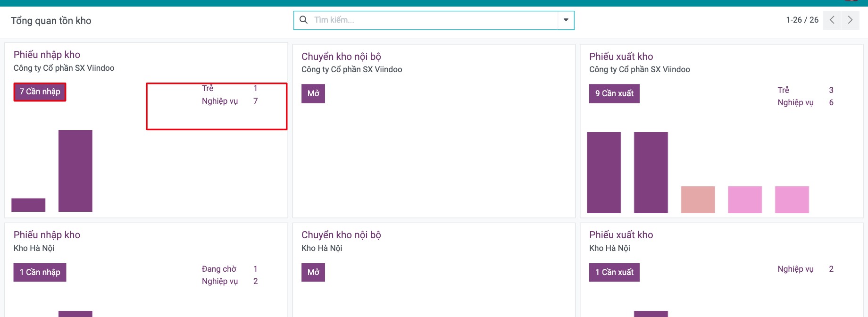Open Chuyển kho nội bộ of Công ty Cổ phần SX Viindoo

point(341,57)
